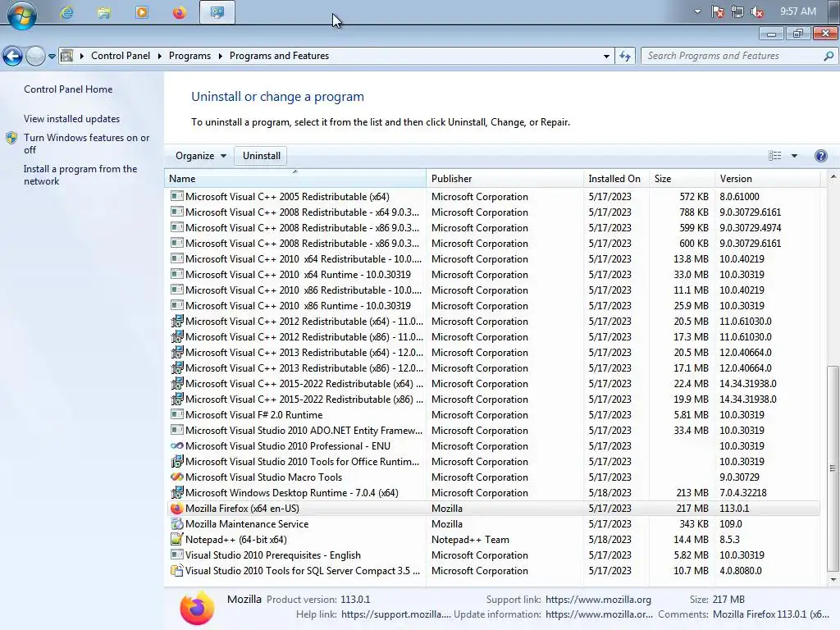This screenshot has width=840, height=630.
Task: Go back with the Back arrow button
Action: [13, 56]
